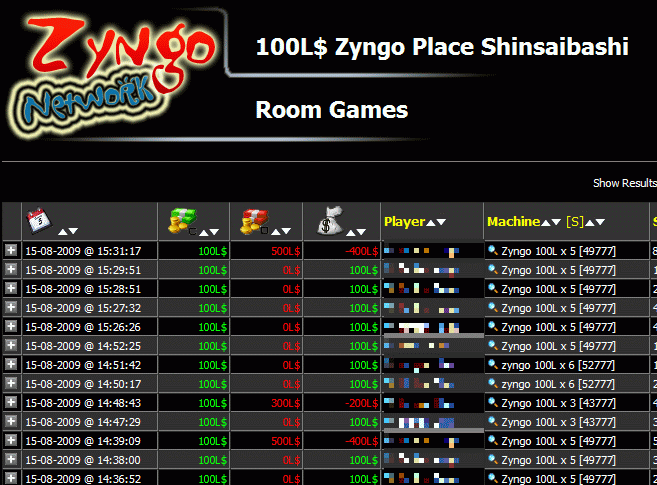This screenshot has height=485, width=657.
Task: Expand the 15:28:51 row with plus button
Action: (x=11, y=288)
